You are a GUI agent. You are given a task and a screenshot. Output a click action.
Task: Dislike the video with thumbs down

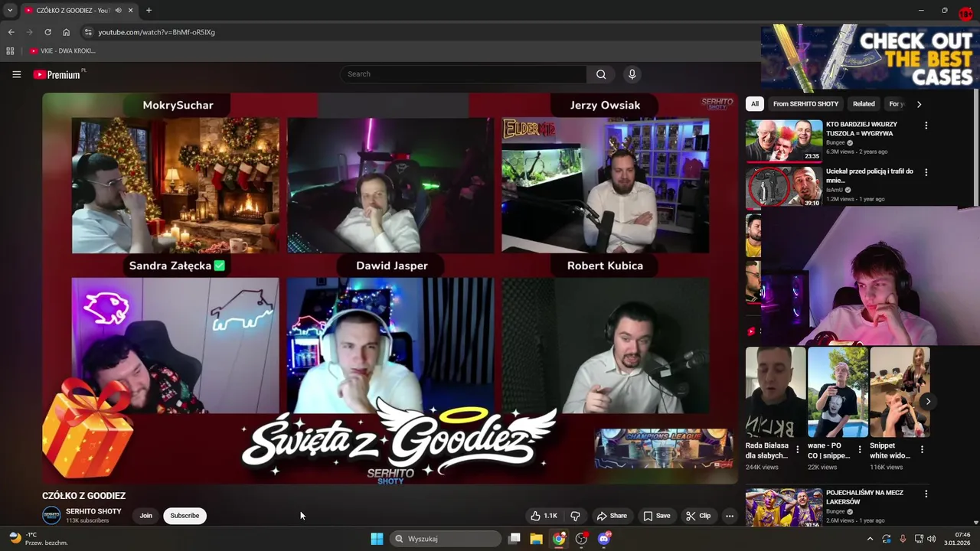575,516
